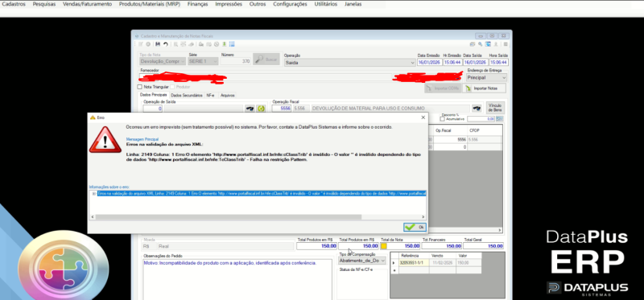Image resolution: width=644 pixels, height=300 pixels.
Task: Switch to the Arquivos tab
Action: click(x=227, y=95)
